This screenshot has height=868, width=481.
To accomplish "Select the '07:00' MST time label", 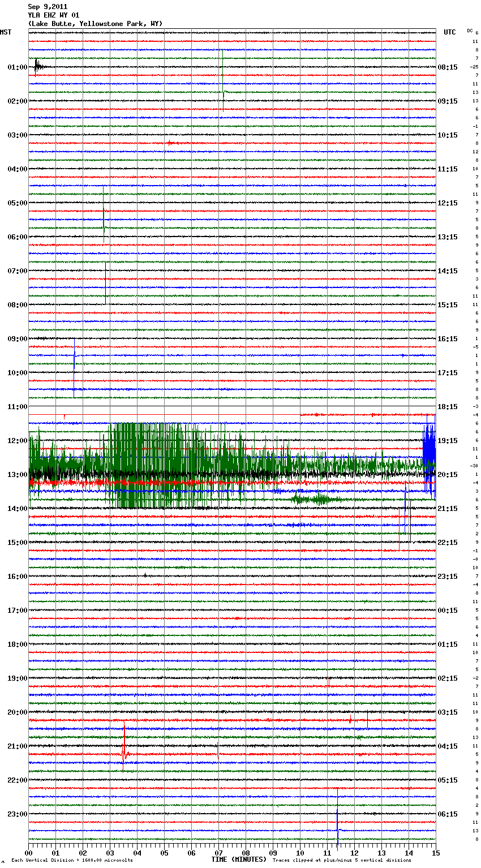I will click(17, 271).
